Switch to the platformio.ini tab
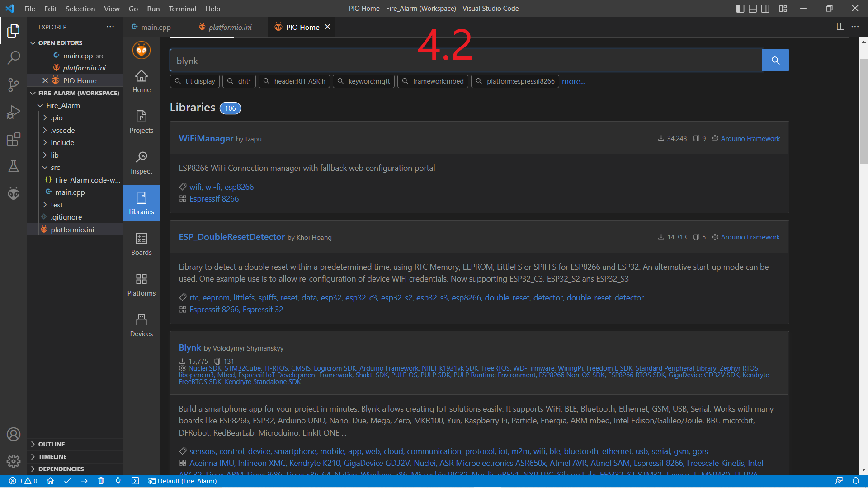The image size is (868, 488). click(x=230, y=27)
